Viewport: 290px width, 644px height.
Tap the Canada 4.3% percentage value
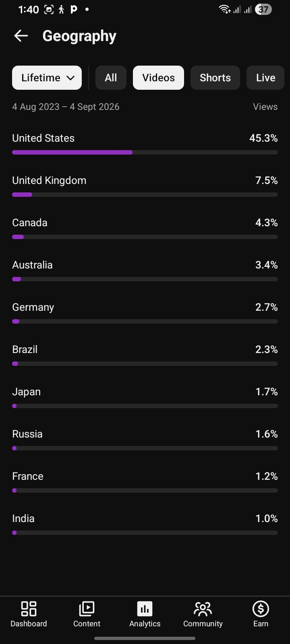pyautogui.click(x=266, y=223)
